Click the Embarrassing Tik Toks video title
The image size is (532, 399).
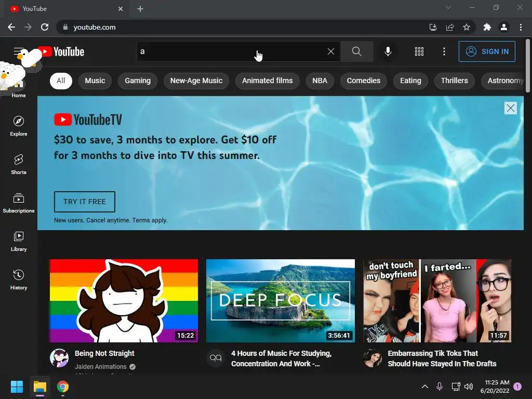(x=442, y=358)
